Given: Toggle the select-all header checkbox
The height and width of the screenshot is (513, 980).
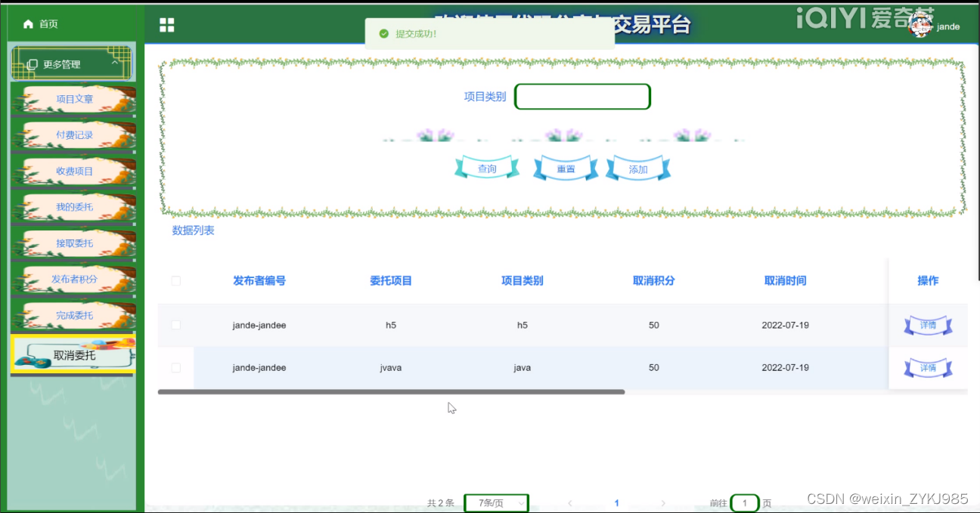Looking at the screenshot, I should click(x=176, y=281).
